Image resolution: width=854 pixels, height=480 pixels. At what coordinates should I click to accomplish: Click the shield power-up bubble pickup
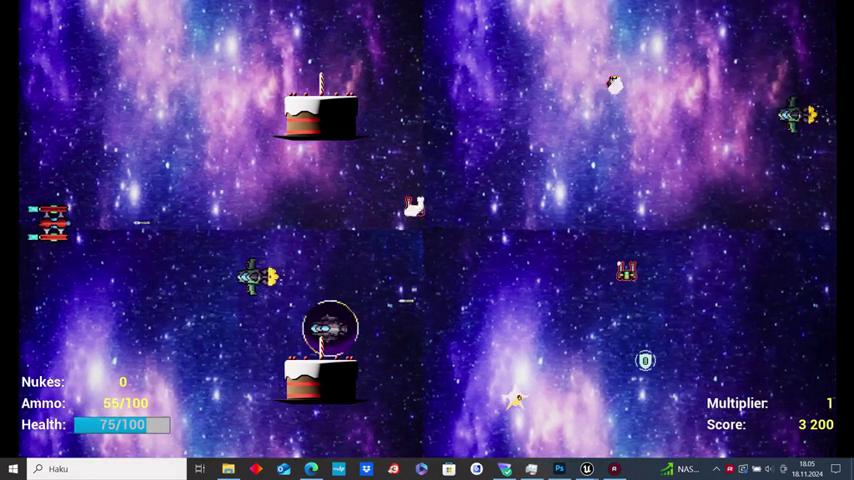645,360
